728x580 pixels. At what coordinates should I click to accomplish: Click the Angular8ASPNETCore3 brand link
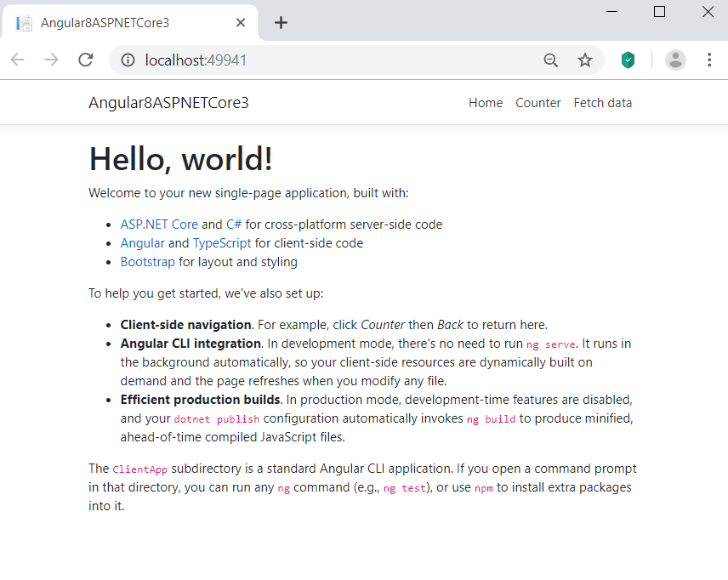pyautogui.click(x=168, y=102)
